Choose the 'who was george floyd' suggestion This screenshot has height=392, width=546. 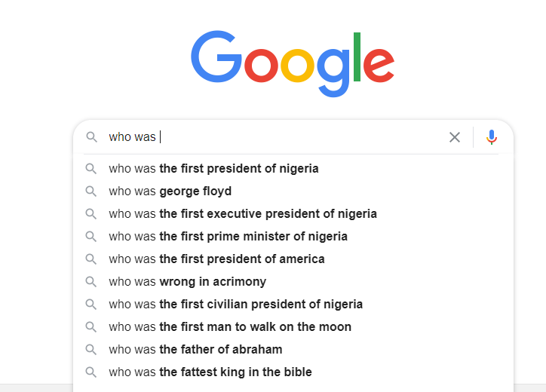170,191
